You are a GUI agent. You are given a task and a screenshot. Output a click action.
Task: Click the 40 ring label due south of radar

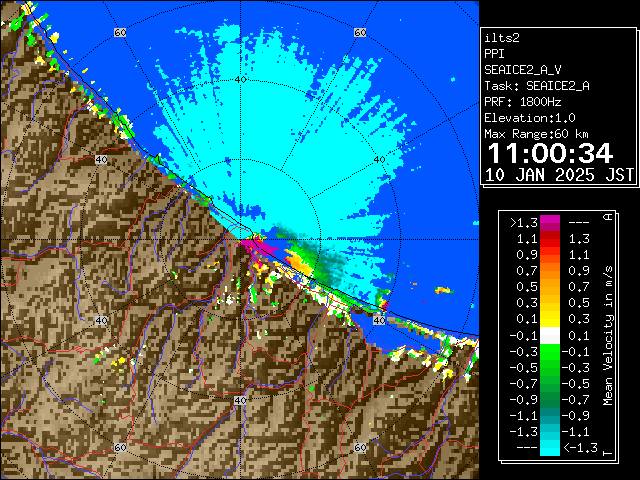click(240, 400)
